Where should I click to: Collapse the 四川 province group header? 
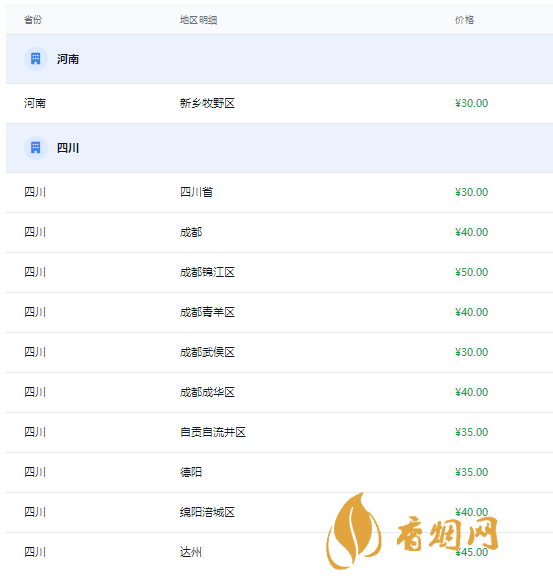(279, 148)
